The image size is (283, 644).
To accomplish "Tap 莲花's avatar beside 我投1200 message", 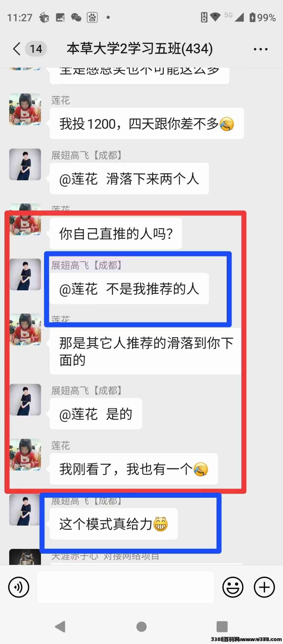I will (x=25, y=109).
